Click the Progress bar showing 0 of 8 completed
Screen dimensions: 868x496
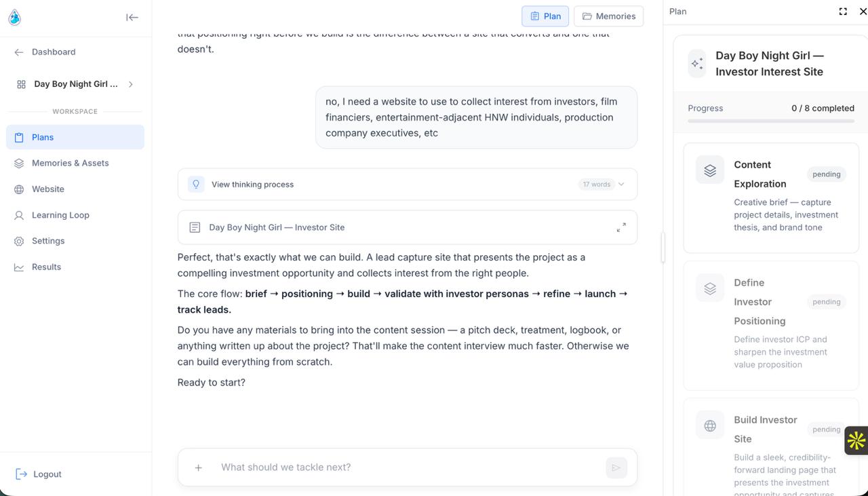point(771,121)
